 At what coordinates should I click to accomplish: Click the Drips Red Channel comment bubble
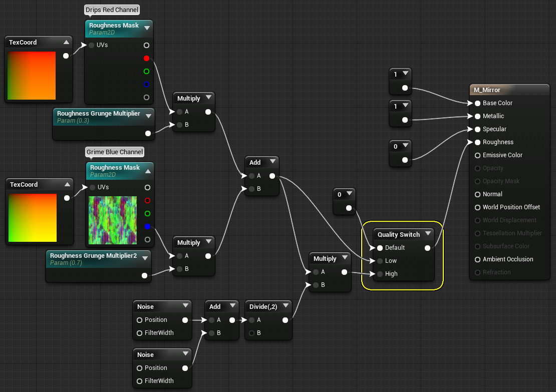tap(112, 10)
